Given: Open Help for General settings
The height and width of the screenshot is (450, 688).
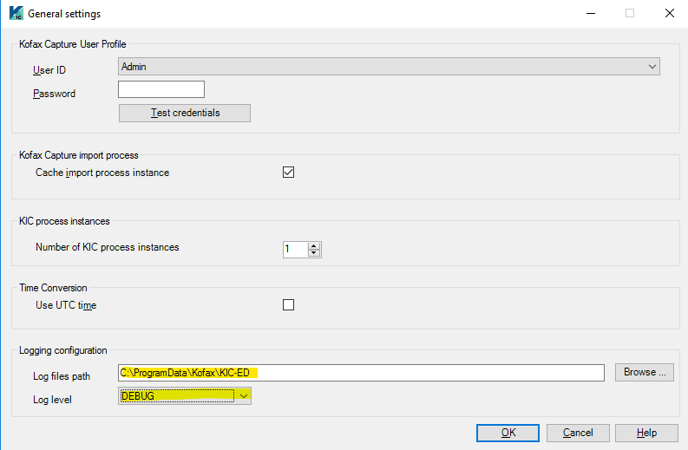Looking at the screenshot, I should click(646, 433).
